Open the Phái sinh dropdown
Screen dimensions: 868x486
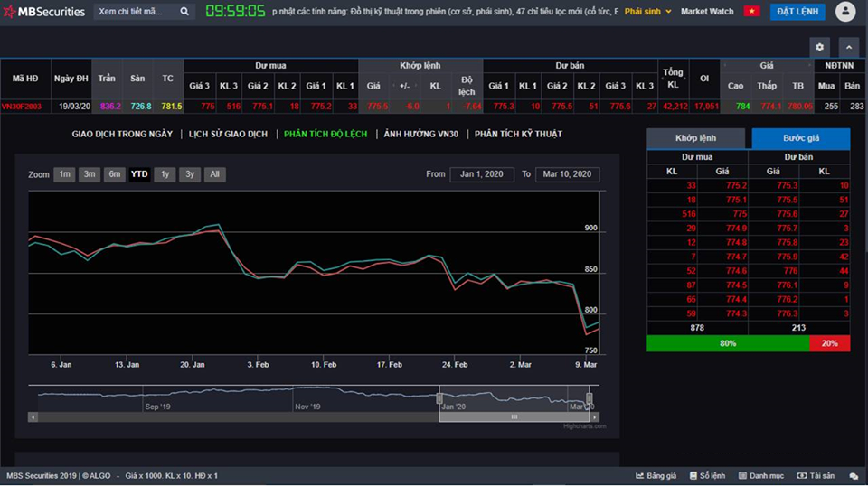(x=647, y=11)
